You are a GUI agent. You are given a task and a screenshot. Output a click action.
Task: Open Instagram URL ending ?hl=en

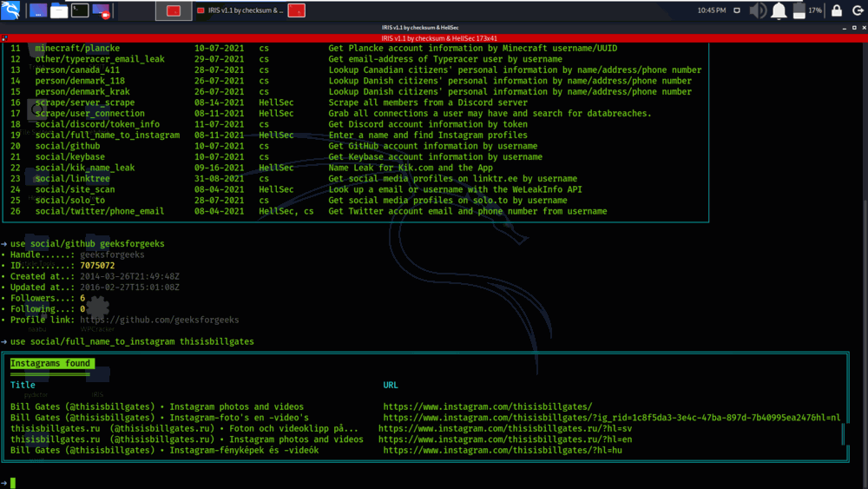click(505, 439)
